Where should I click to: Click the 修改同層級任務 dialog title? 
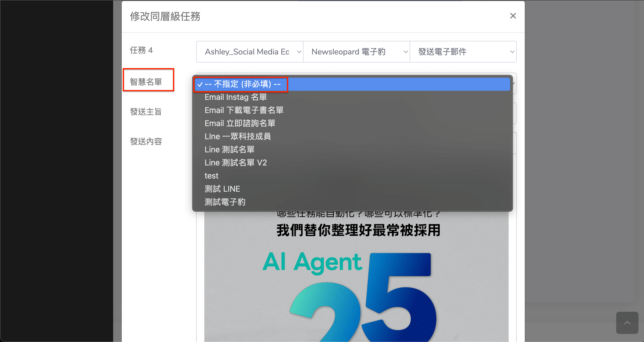click(165, 17)
